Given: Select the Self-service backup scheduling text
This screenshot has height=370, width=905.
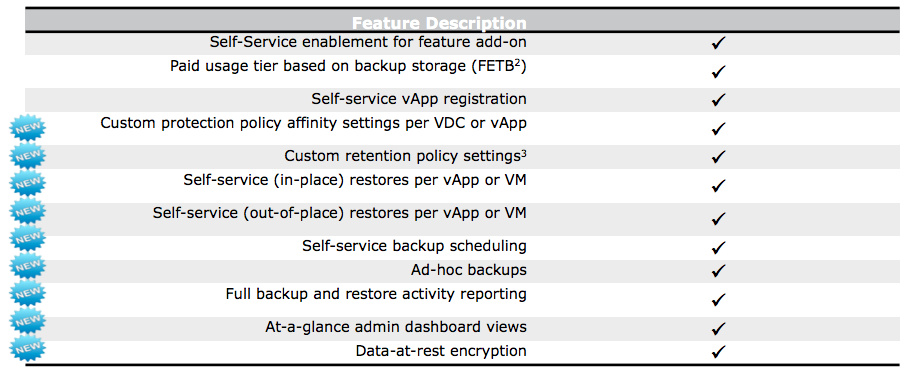Looking at the screenshot, I should [414, 246].
